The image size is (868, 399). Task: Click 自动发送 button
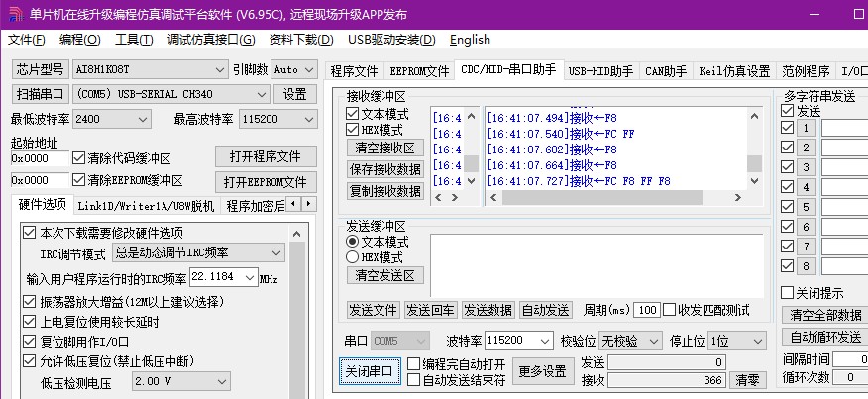point(546,310)
